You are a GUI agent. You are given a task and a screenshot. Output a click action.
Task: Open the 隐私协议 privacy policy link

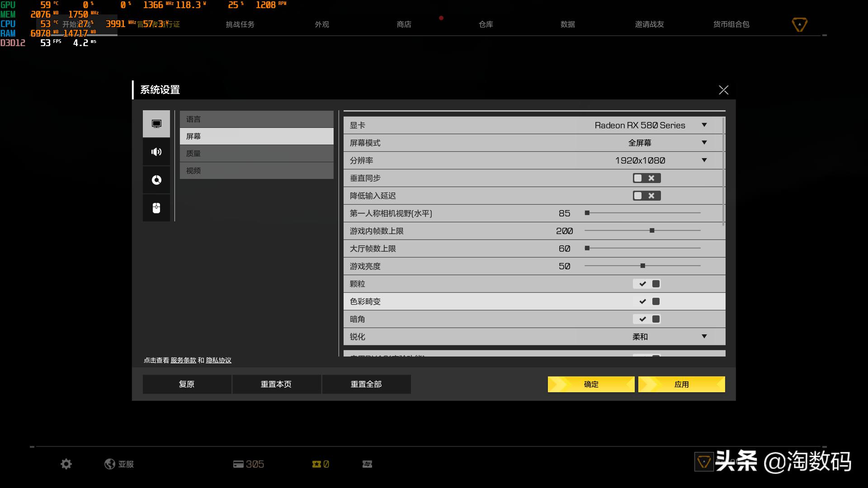[218, 360]
